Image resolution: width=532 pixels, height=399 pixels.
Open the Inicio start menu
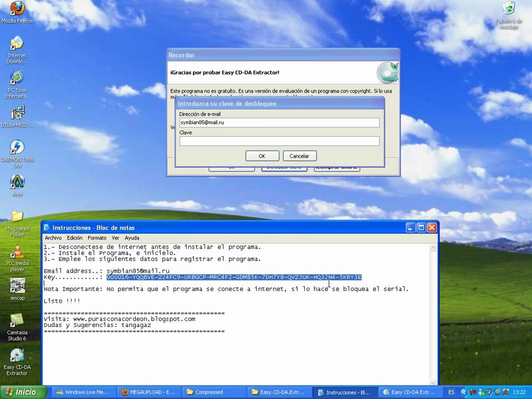[x=22, y=392]
